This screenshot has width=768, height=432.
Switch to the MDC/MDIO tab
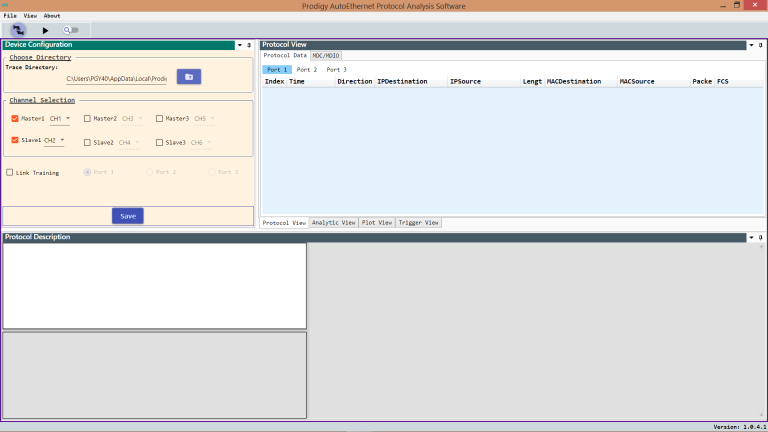click(x=326, y=56)
